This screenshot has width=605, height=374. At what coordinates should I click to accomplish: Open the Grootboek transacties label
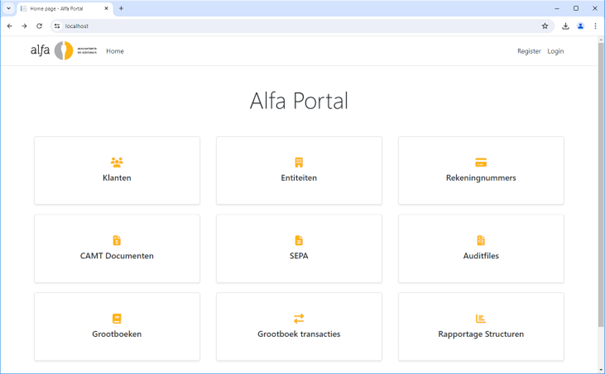(x=299, y=334)
